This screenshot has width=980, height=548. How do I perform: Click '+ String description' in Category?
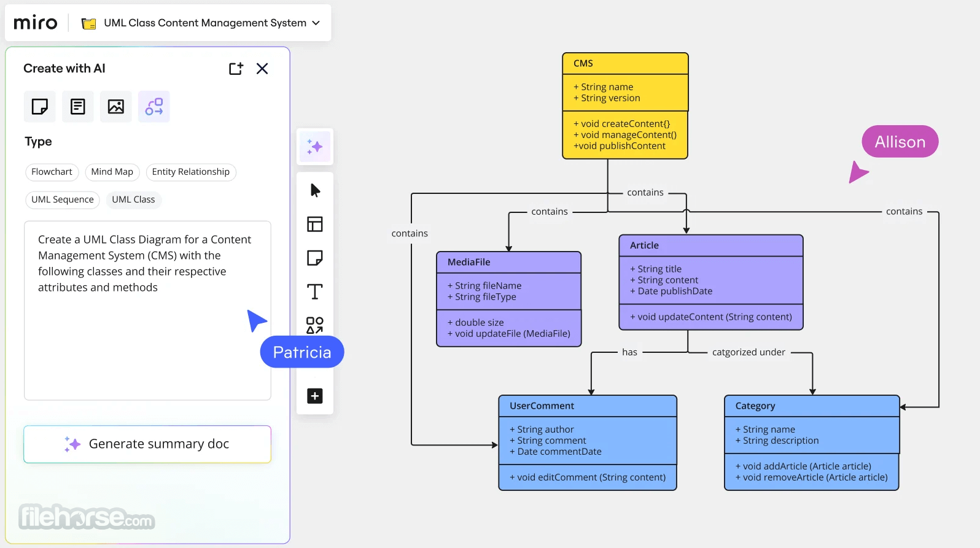pyautogui.click(x=777, y=441)
